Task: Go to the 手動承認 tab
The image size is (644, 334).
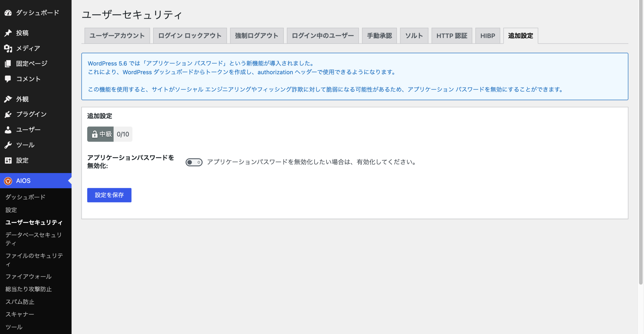Action: coord(379,36)
